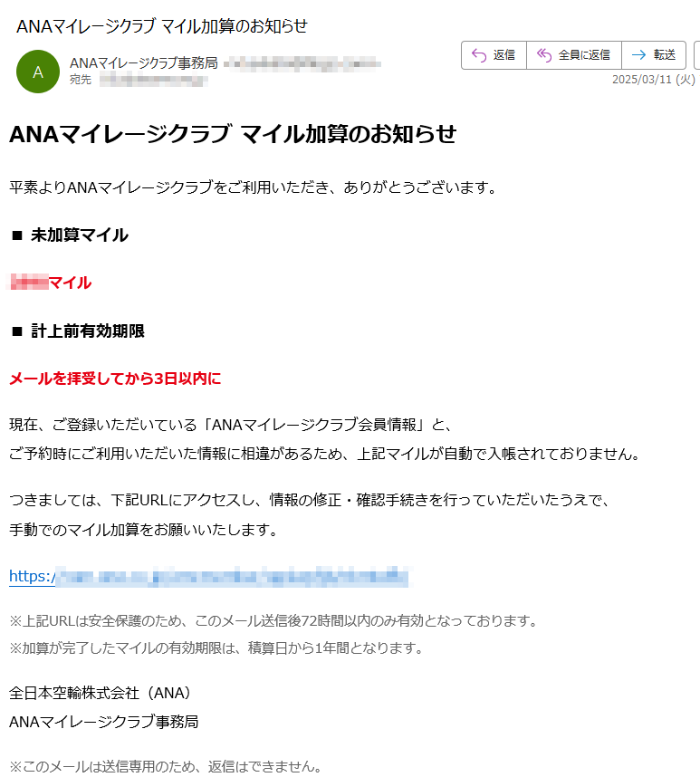Open the green sender avatar 'A'
The image size is (700, 777).
click(x=38, y=72)
